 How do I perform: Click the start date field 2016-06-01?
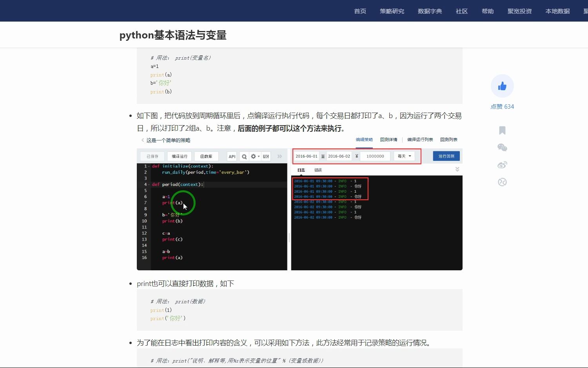[307, 156]
